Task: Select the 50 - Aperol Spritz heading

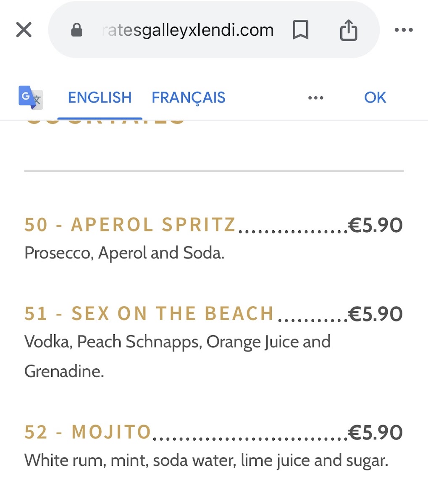Action: tap(130, 225)
